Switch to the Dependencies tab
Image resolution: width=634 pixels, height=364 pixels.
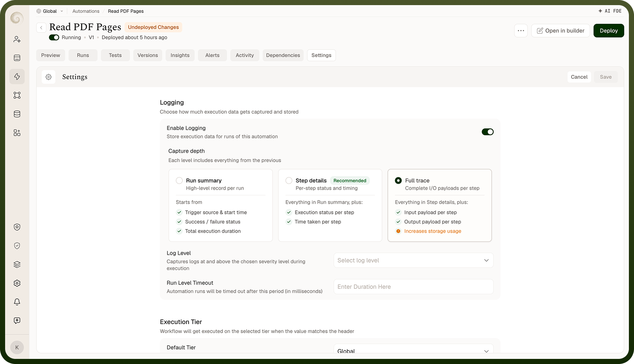pos(283,55)
